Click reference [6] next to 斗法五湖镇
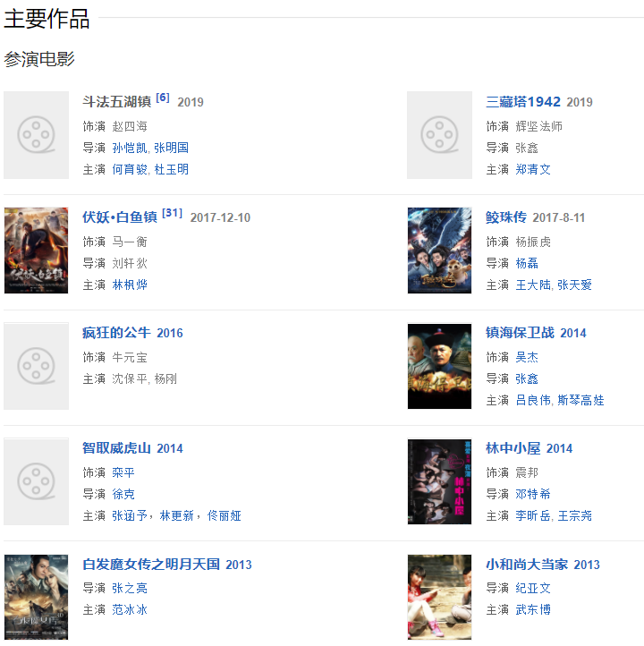Screen dimensions: 644x646 tap(163, 98)
